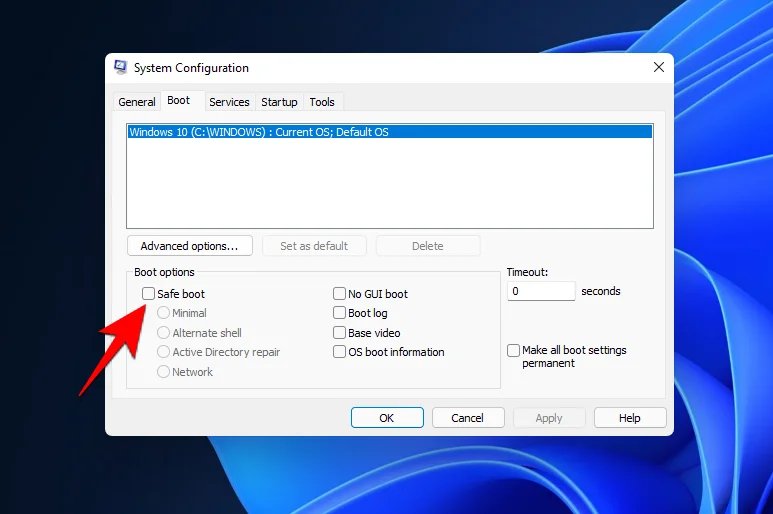This screenshot has height=514, width=773.
Task: Switch to the General tab
Action: 137,102
